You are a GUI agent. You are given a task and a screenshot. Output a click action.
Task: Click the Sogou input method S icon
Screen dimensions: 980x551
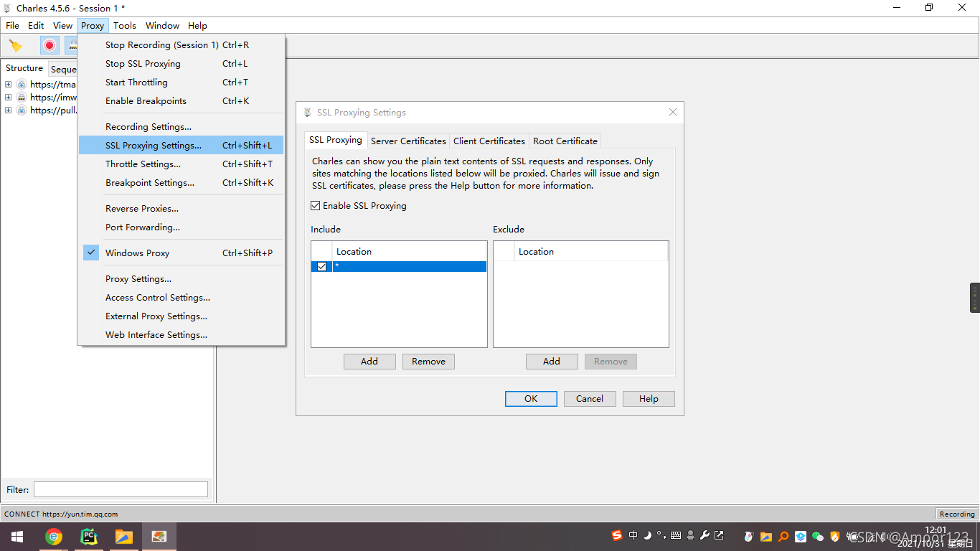[x=617, y=535]
